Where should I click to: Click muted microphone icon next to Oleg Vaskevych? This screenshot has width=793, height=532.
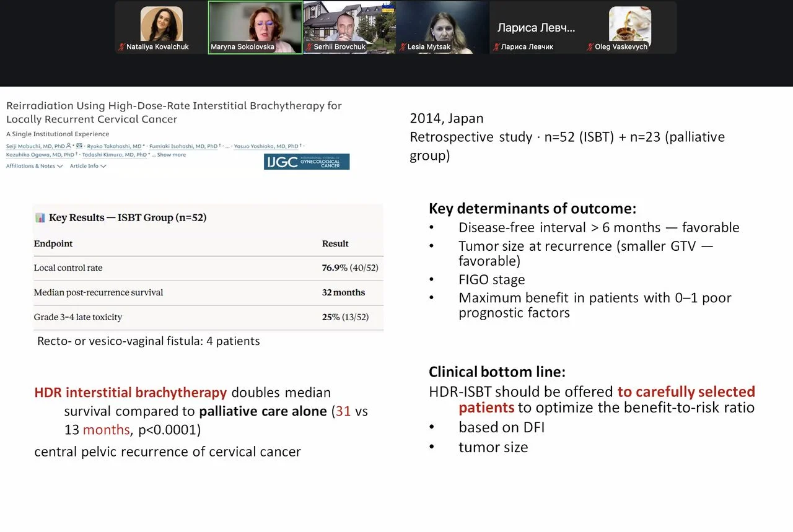pos(590,46)
